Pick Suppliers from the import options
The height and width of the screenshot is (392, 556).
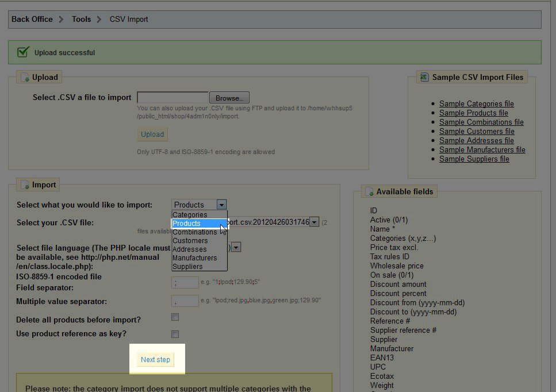point(187,267)
